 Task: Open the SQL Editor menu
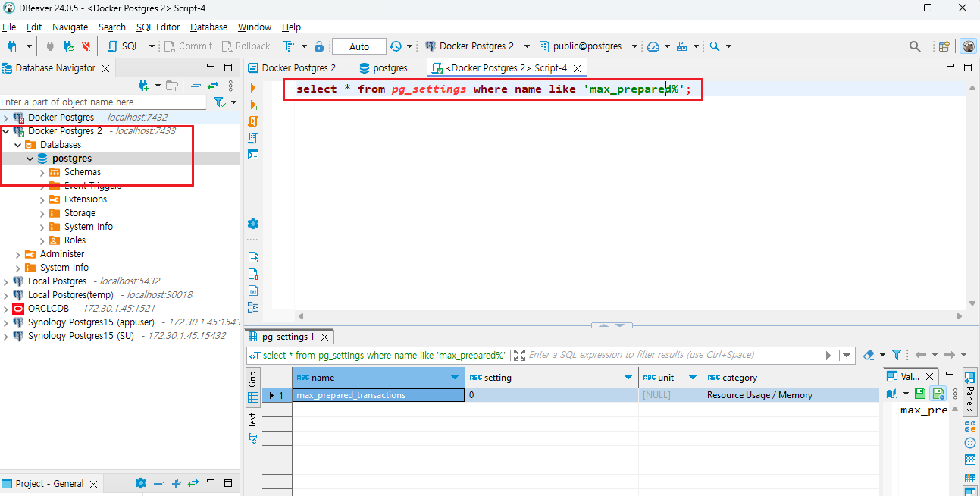tap(158, 27)
